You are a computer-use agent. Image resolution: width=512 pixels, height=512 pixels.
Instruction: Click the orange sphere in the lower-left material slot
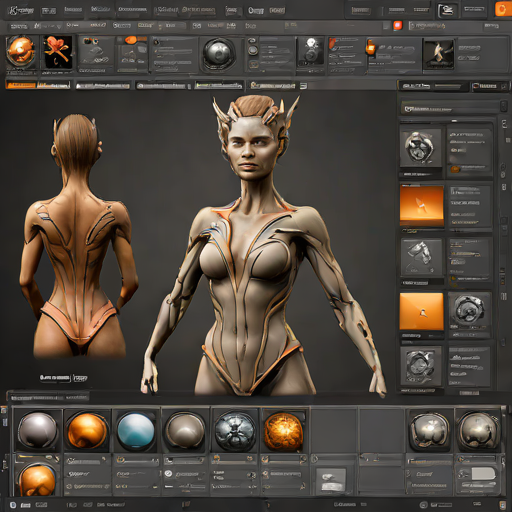point(37,480)
